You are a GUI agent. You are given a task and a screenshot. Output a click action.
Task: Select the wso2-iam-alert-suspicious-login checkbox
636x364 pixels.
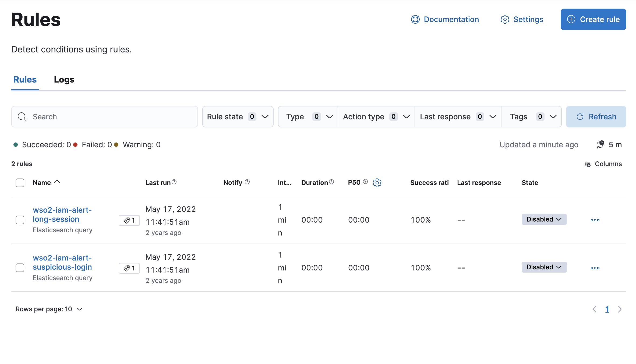[x=20, y=268]
